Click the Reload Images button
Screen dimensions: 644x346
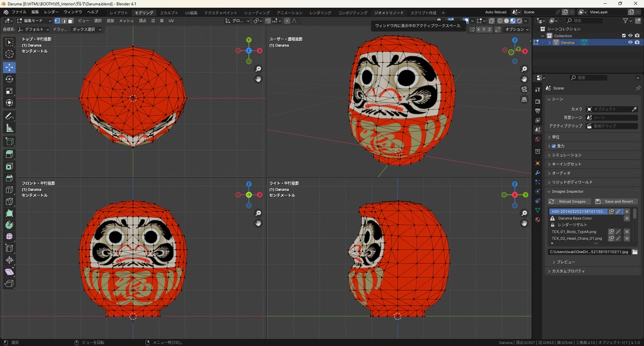coord(569,201)
